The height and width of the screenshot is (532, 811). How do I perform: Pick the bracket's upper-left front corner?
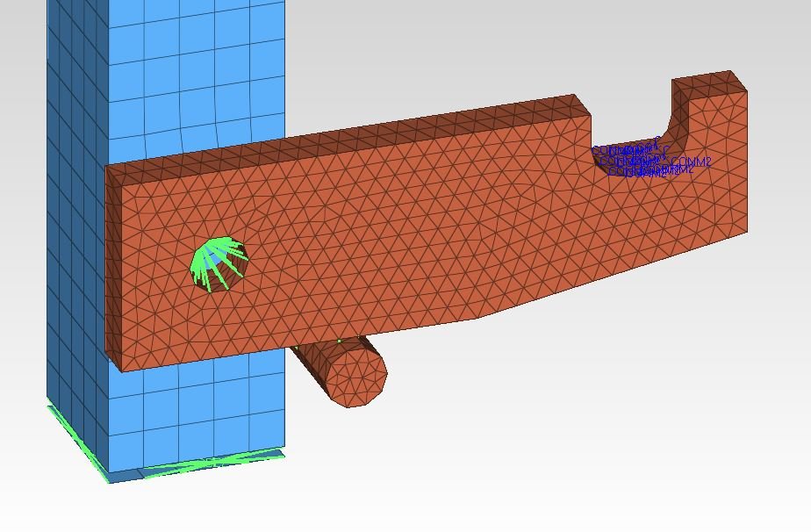click(109, 169)
